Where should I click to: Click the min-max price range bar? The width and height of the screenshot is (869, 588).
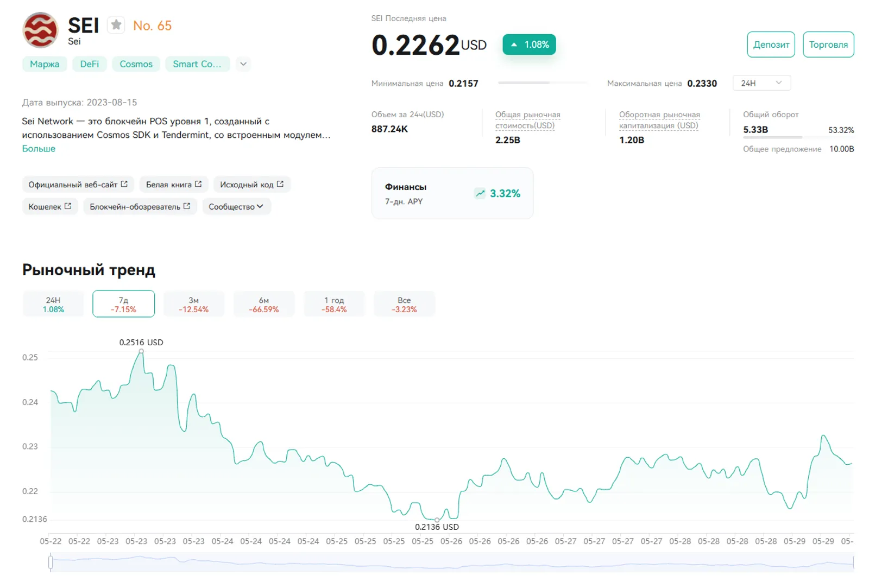click(x=542, y=83)
